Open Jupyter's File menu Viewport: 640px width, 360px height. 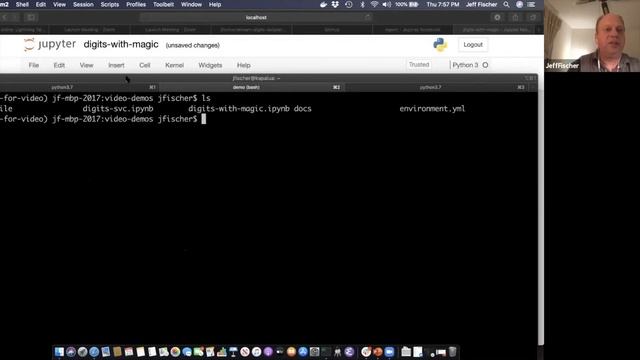34,65
